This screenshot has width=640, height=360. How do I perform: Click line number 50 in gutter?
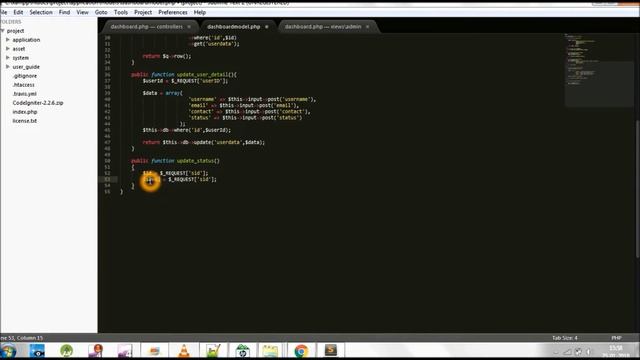pos(107,161)
